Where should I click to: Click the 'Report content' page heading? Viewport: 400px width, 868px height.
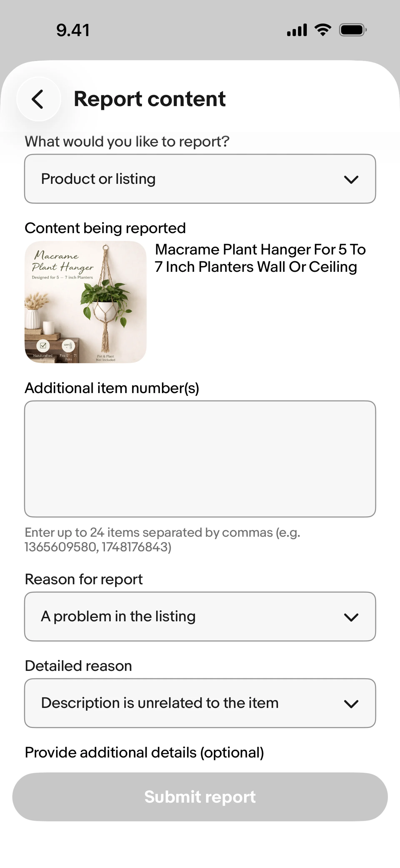point(150,99)
